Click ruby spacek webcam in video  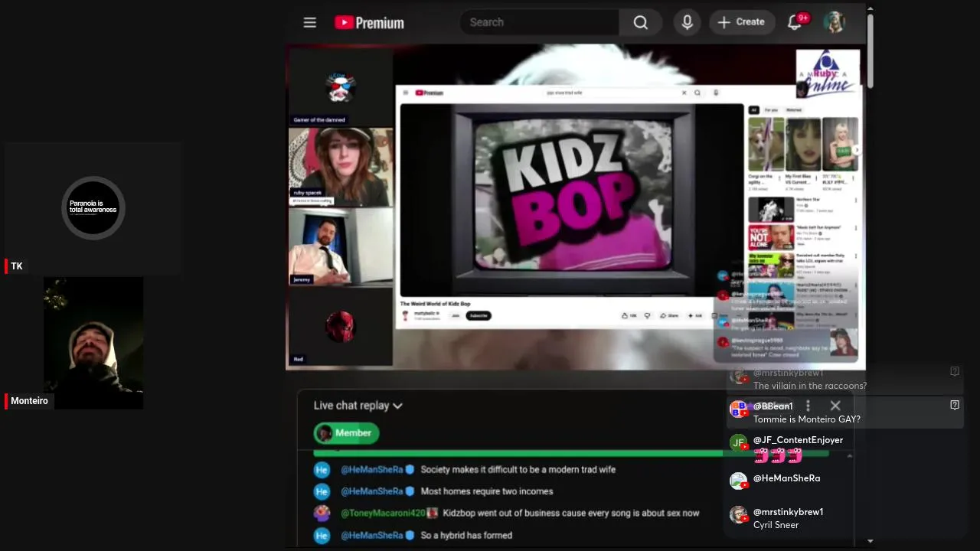click(x=340, y=167)
